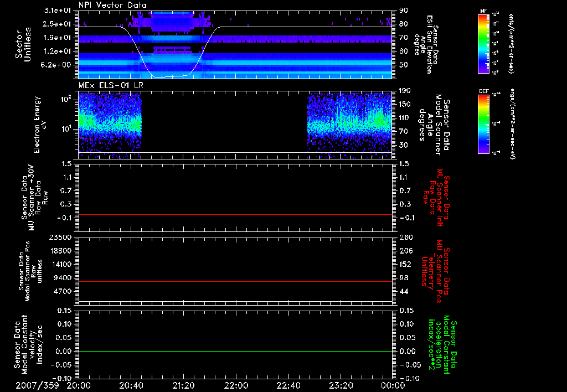Click the DEF color bar
This screenshot has width=567, height=392.
(483, 124)
